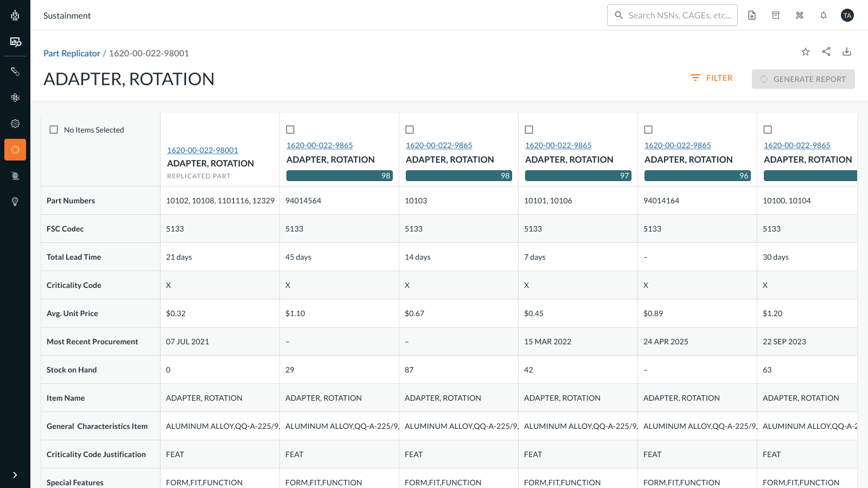Open NSN link above score 97 bar
The height and width of the screenshot is (488, 868).
pos(558,145)
